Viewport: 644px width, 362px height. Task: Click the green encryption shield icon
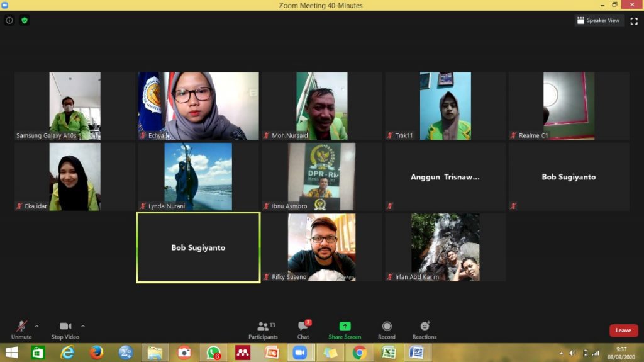[x=25, y=20]
